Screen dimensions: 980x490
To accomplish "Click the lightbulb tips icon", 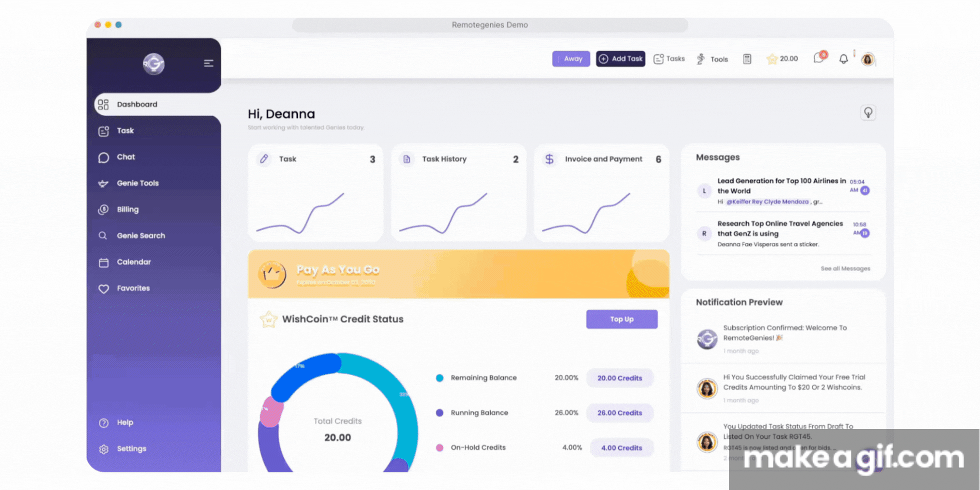I will tap(868, 112).
